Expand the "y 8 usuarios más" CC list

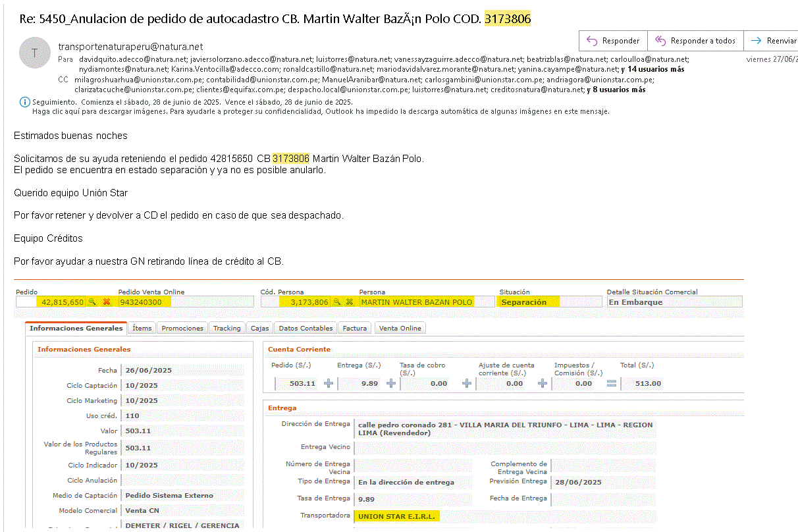(616, 90)
